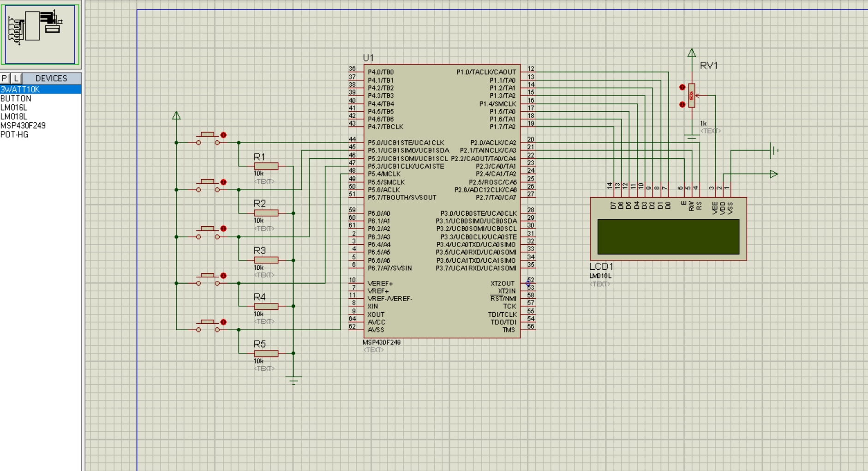Toggle the red latch of the topmost push button
This screenshot has height=471, width=868.
click(223, 135)
